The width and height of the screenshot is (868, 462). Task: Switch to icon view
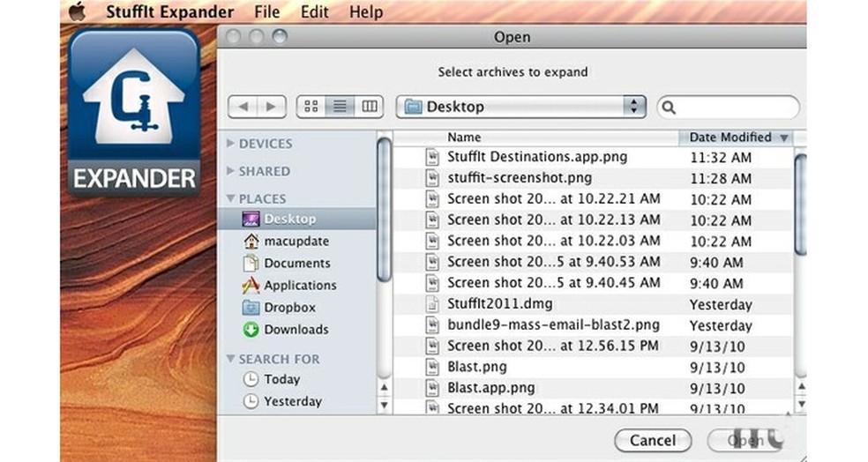tap(311, 107)
